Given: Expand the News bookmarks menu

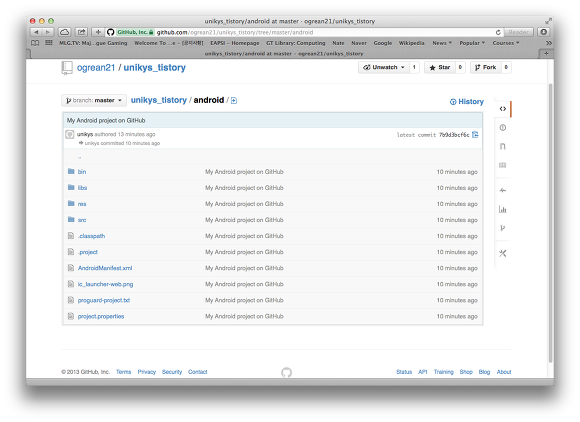Looking at the screenshot, I should pyautogui.click(x=442, y=43).
